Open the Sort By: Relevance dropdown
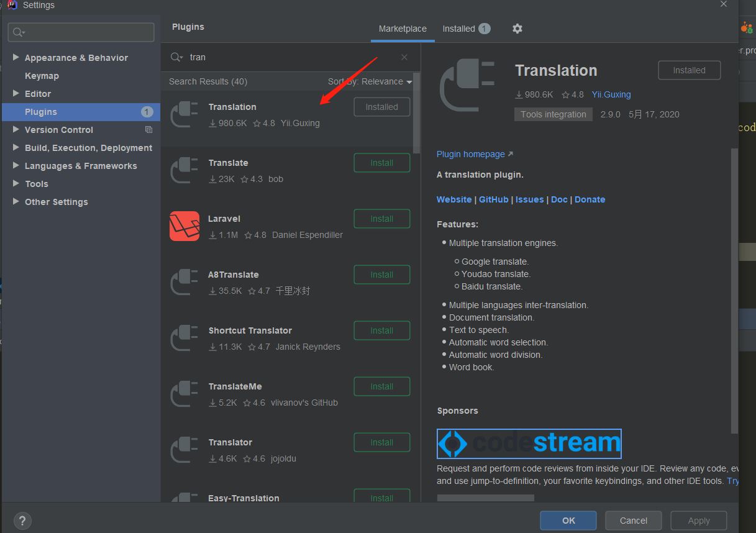This screenshot has width=756, height=533. [x=370, y=81]
